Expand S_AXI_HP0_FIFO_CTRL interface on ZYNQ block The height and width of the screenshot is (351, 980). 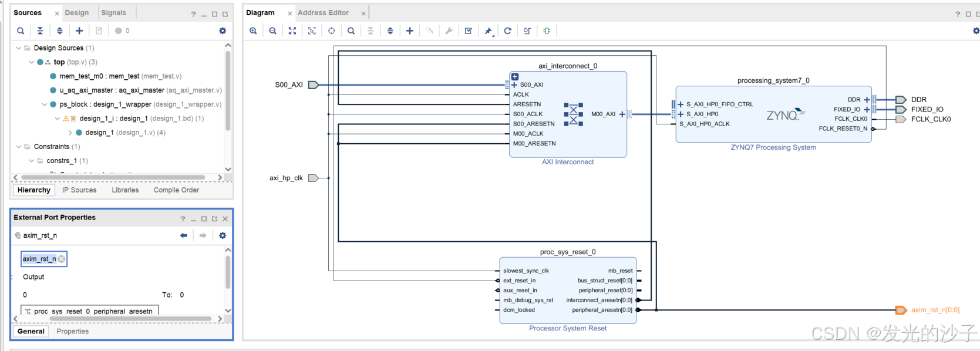[681, 104]
